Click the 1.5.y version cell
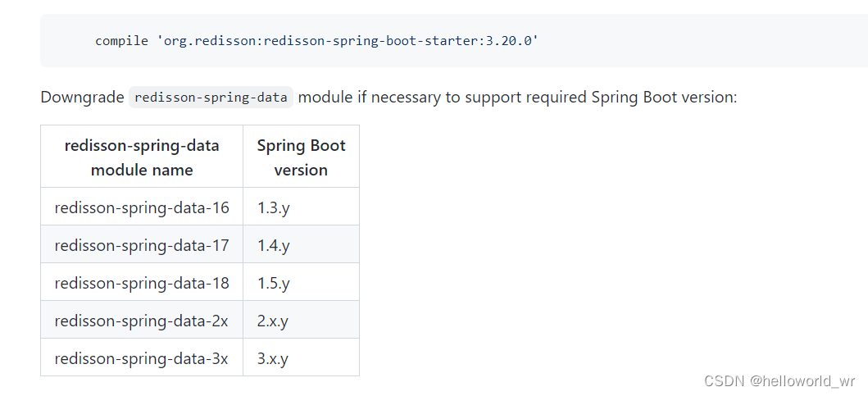 (274, 283)
